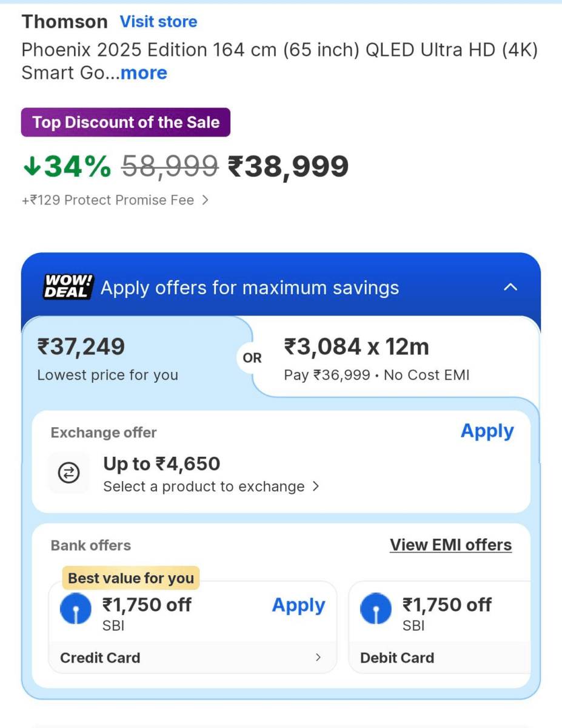The height and width of the screenshot is (728, 562).
Task: Click the Best value for you tag
Action: [x=130, y=578]
